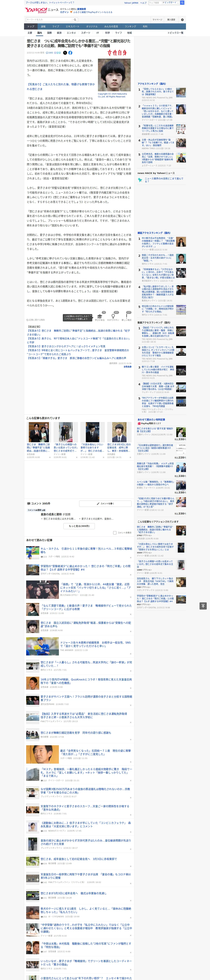210x980 pixels.
Task: Open the 有料 navigation tab
Action: (145, 27)
